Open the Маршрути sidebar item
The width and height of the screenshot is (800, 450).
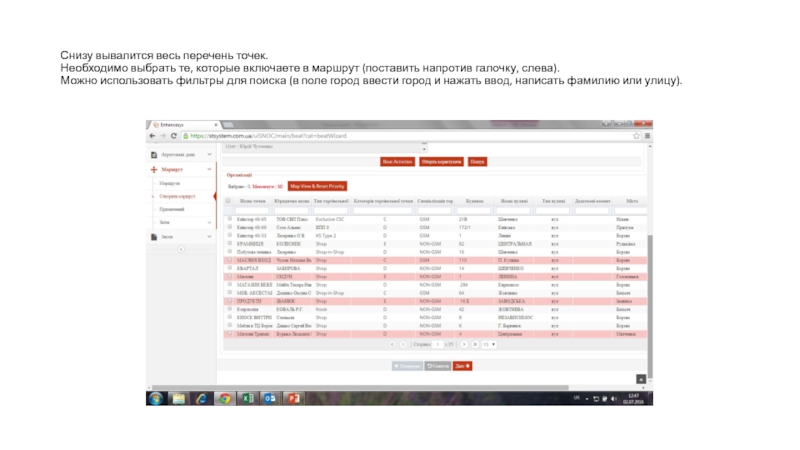170,184
